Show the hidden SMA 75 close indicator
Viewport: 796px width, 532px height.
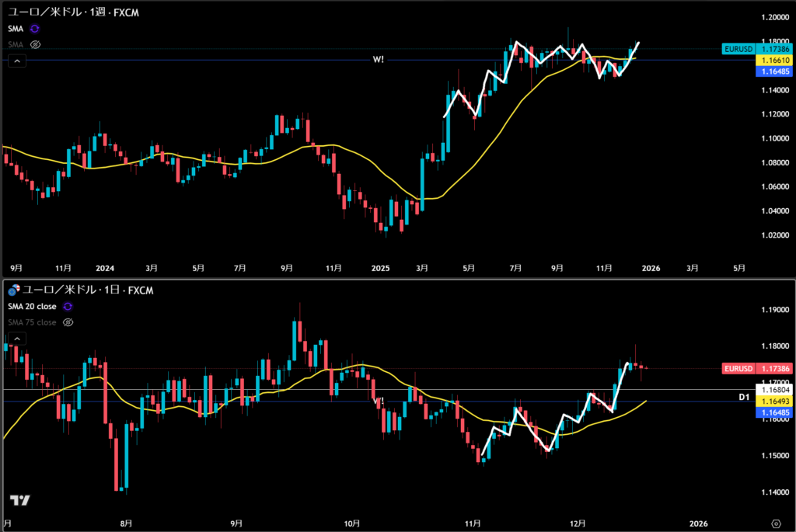tap(68, 322)
